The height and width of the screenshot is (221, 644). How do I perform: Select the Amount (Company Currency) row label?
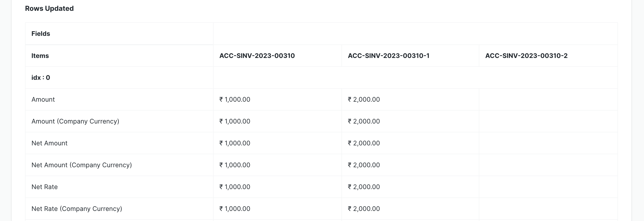75,121
